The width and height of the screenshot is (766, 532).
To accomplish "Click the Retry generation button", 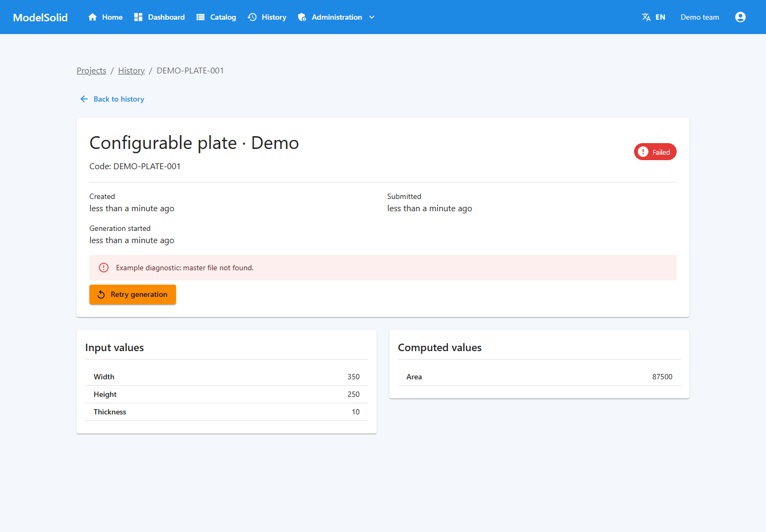I will pyautogui.click(x=132, y=295).
